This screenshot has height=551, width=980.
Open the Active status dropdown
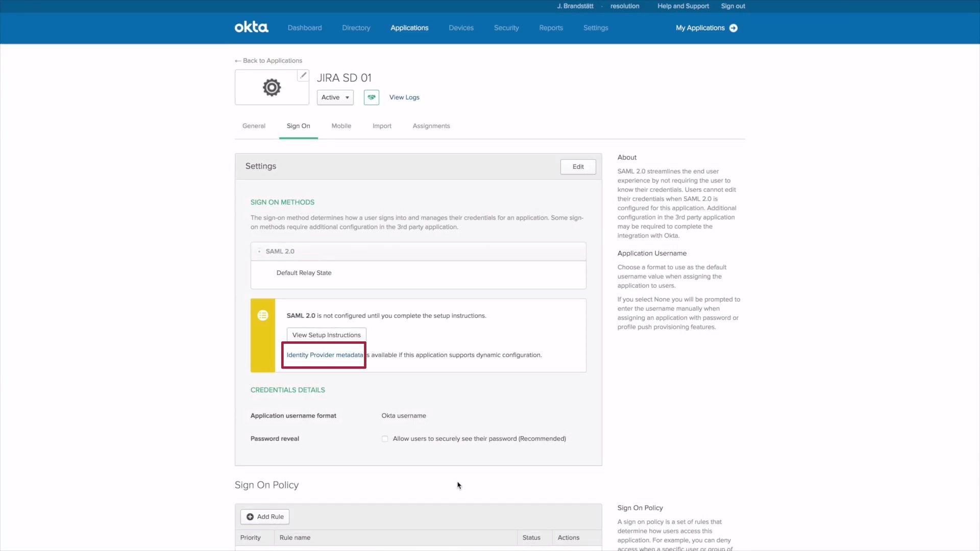335,97
